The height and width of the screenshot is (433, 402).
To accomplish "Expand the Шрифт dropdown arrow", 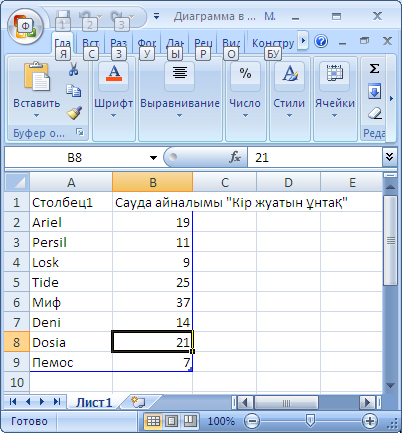I will pyautogui.click(x=113, y=116).
